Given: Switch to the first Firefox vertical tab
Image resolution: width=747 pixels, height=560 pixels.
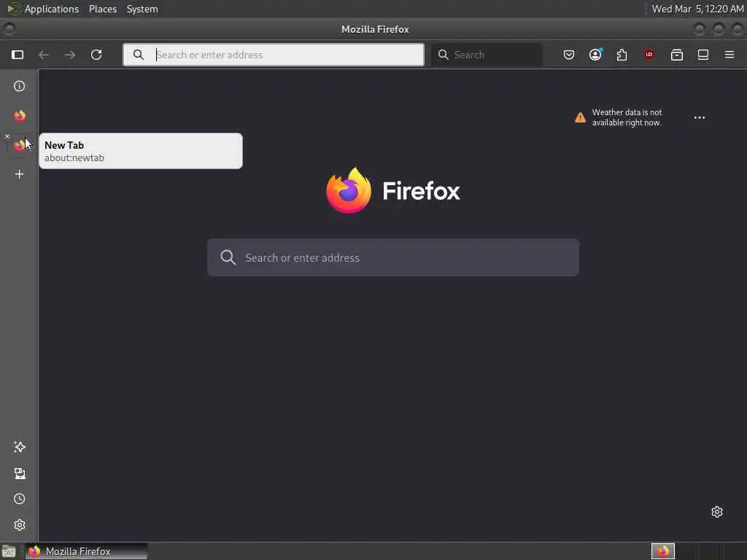Looking at the screenshot, I should 20,116.
